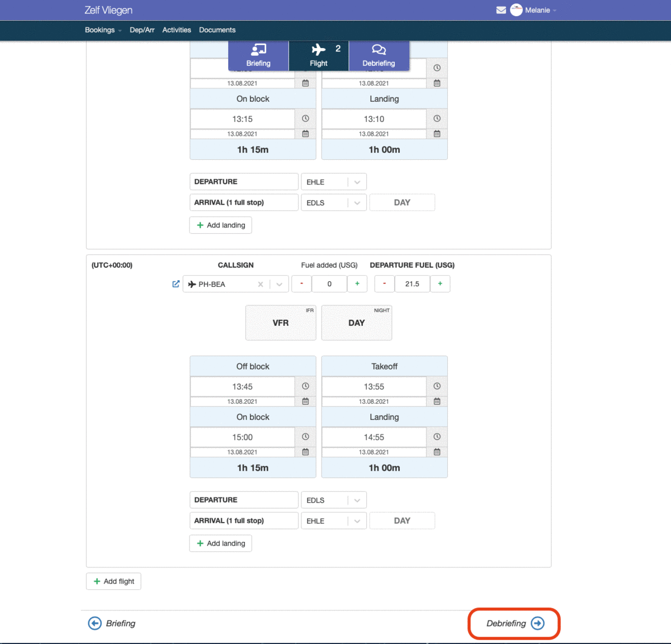
Task: Go back to Briefing page link
Action: (112, 623)
